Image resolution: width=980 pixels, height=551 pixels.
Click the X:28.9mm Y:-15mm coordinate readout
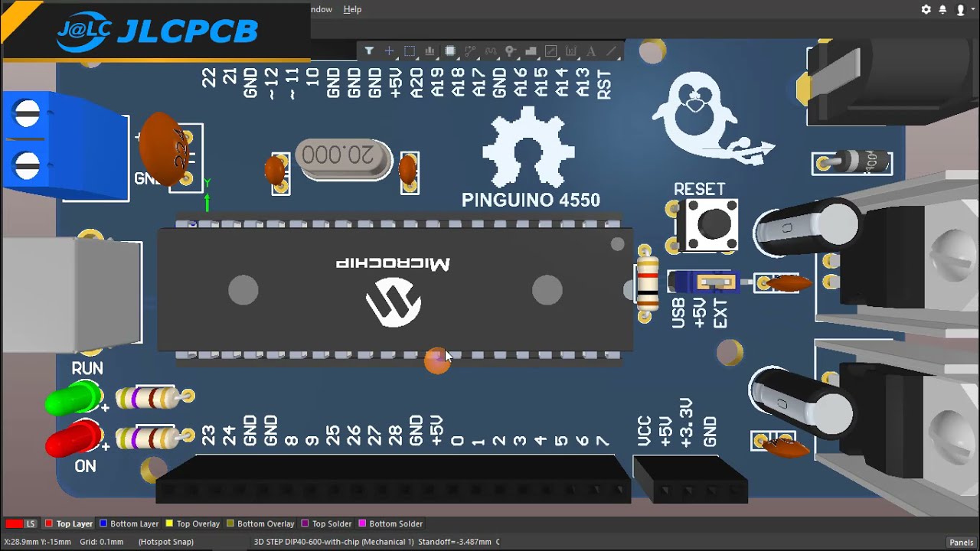[38, 542]
